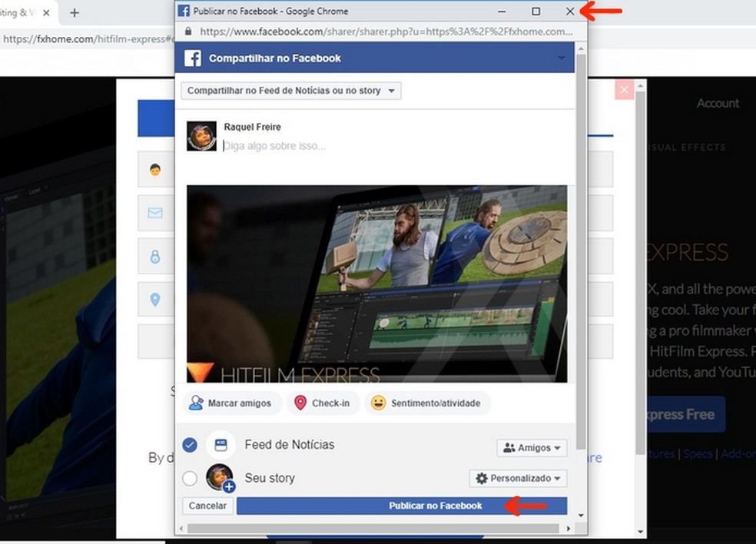The height and width of the screenshot is (544, 756).
Task: Click the map pin icon in fxhome form
Action: point(154,300)
